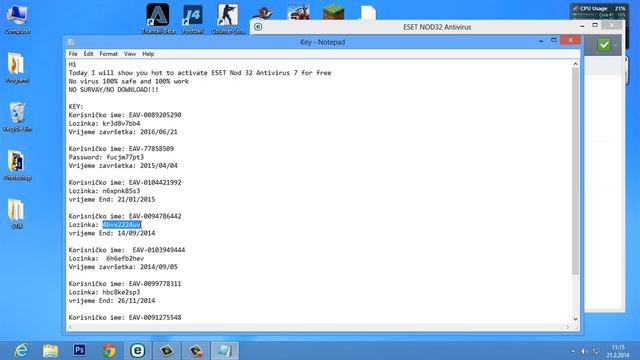Open the network icon in system tray
This screenshot has height=360, width=640.
pyautogui.click(x=596, y=351)
